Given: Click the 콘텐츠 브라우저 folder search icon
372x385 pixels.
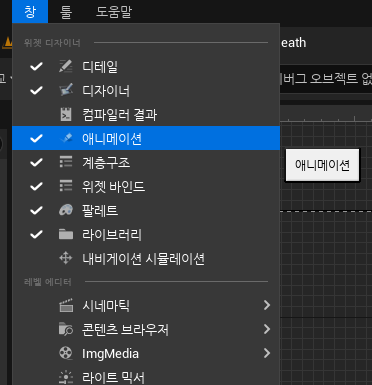Looking at the screenshot, I should click(x=66, y=329).
